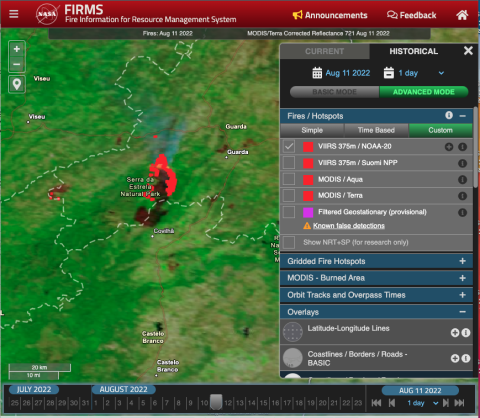
Task: Open the date range calendar icon by 1 day
Action: tap(389, 73)
